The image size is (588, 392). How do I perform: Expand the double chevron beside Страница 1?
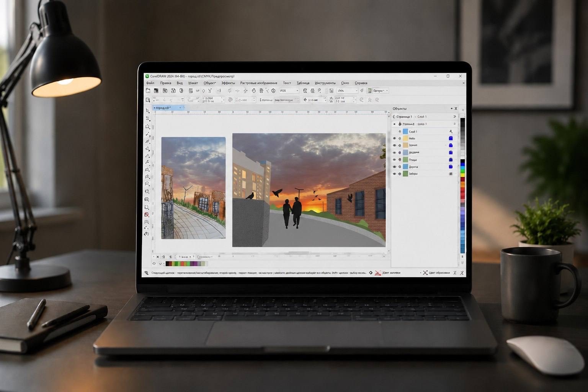click(455, 116)
